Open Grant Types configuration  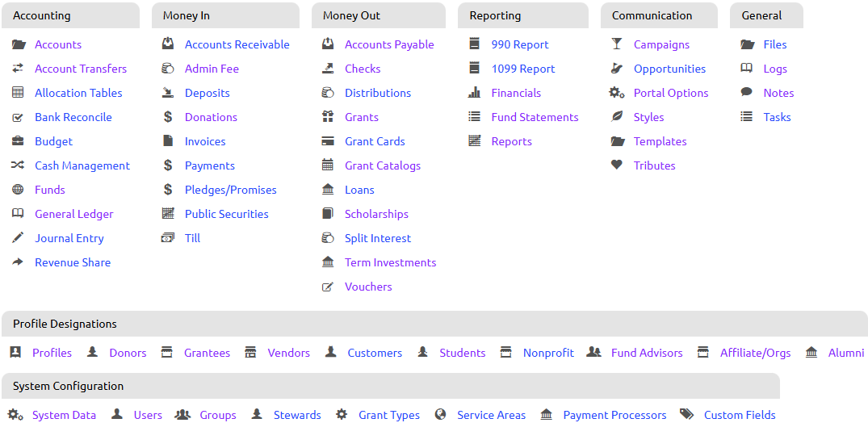tap(389, 415)
